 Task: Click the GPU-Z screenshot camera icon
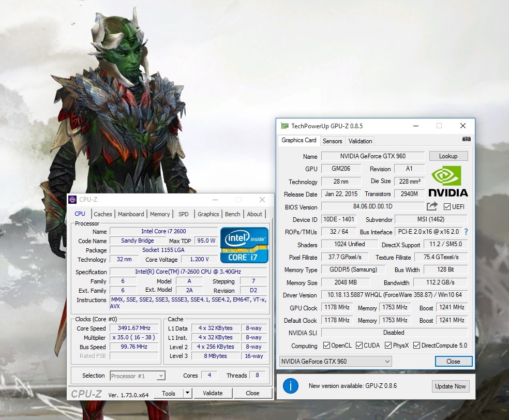coord(466,139)
